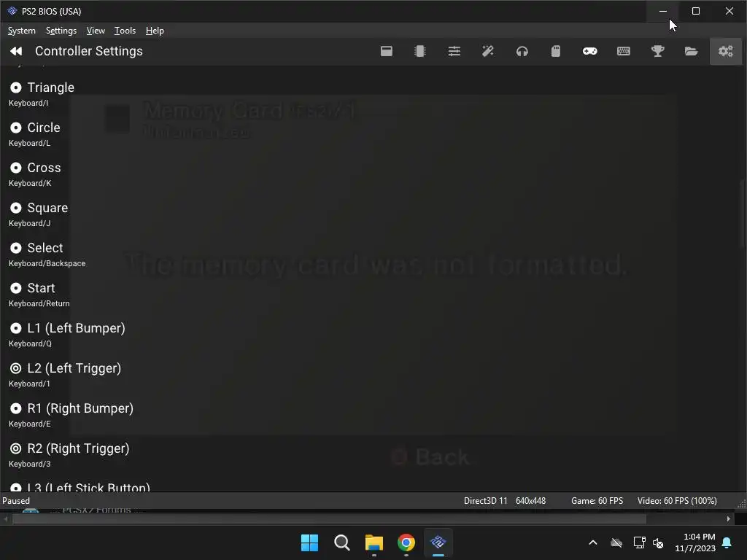Click the 640x448 resolution status
747x560 pixels.
tap(530, 501)
